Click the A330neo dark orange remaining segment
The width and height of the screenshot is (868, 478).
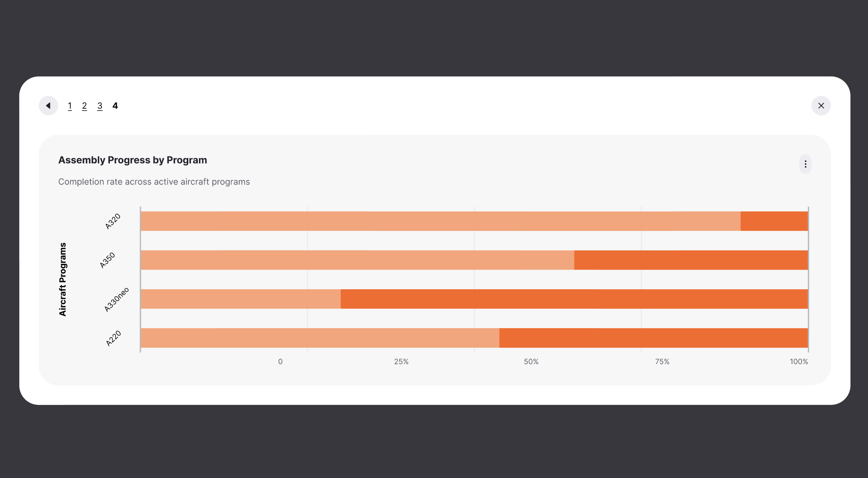574,299
